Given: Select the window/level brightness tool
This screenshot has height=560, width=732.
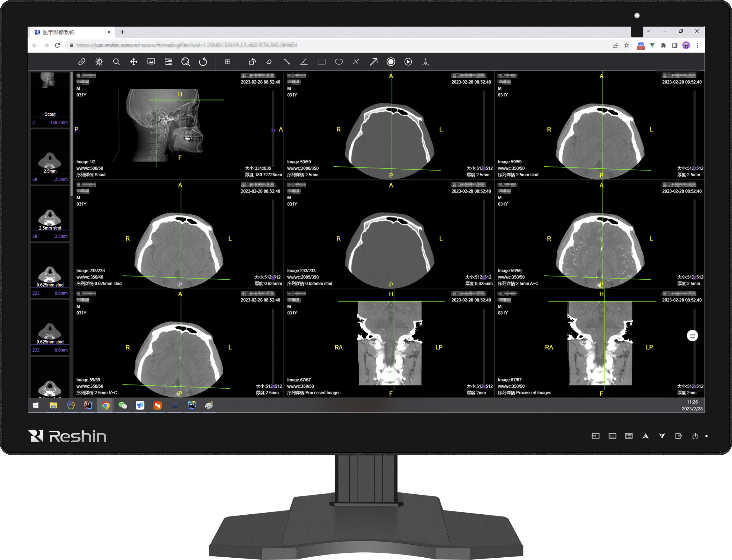Looking at the screenshot, I should coord(99,62).
